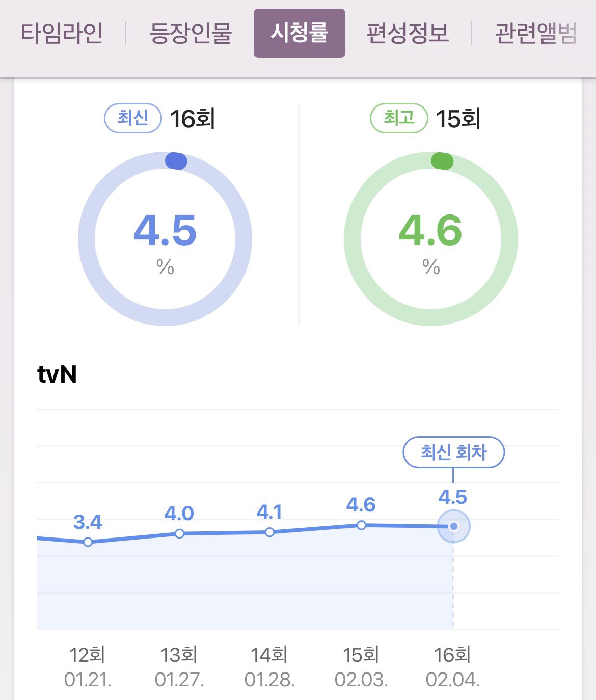Tap the 16회 02.04. axis label
This screenshot has height=700, width=596.
(452, 667)
